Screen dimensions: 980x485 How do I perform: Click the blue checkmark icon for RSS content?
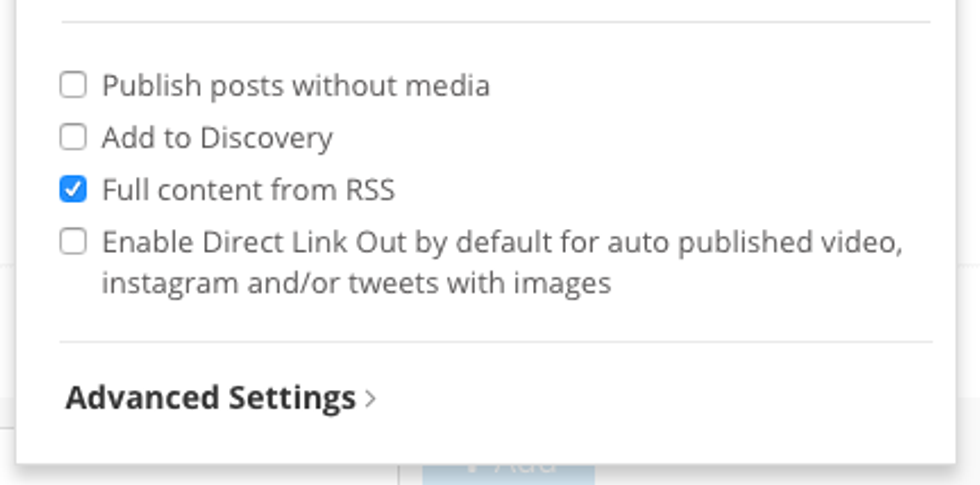tap(73, 188)
